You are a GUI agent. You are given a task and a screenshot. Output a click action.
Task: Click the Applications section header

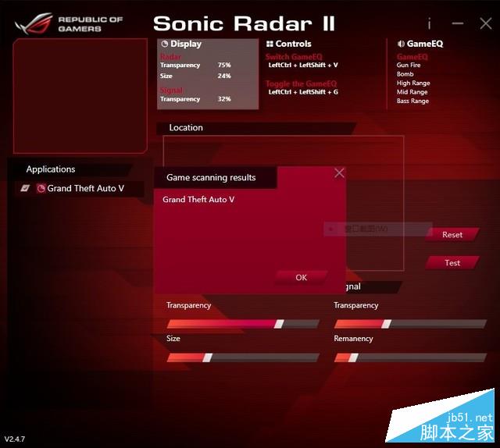click(73, 169)
